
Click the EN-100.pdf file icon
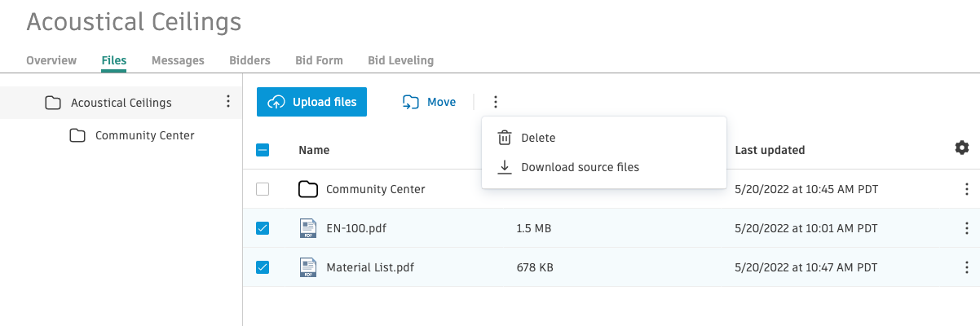(308, 228)
